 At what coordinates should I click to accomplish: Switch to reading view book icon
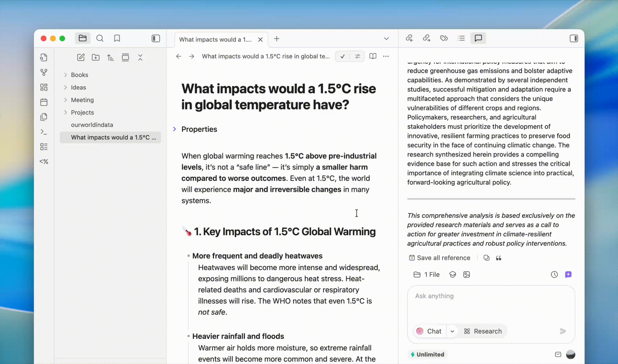tap(373, 56)
